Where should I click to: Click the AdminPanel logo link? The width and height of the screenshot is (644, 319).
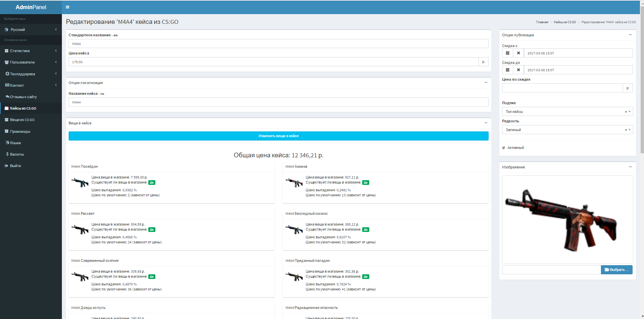tap(31, 7)
